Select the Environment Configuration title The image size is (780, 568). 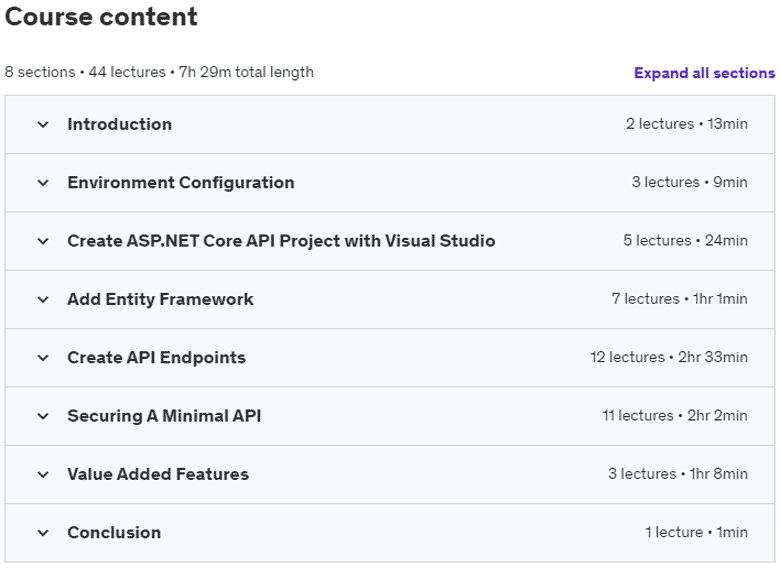(181, 183)
